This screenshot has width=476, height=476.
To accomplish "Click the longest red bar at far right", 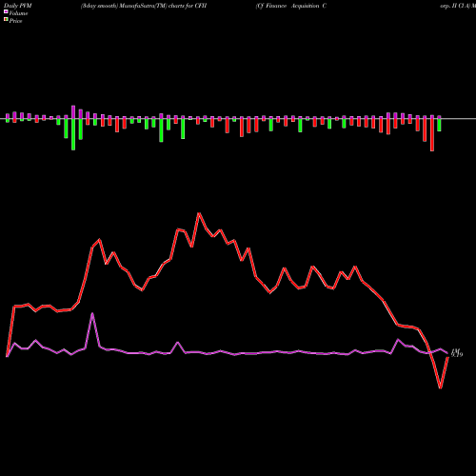I will pyautogui.click(x=432, y=135).
